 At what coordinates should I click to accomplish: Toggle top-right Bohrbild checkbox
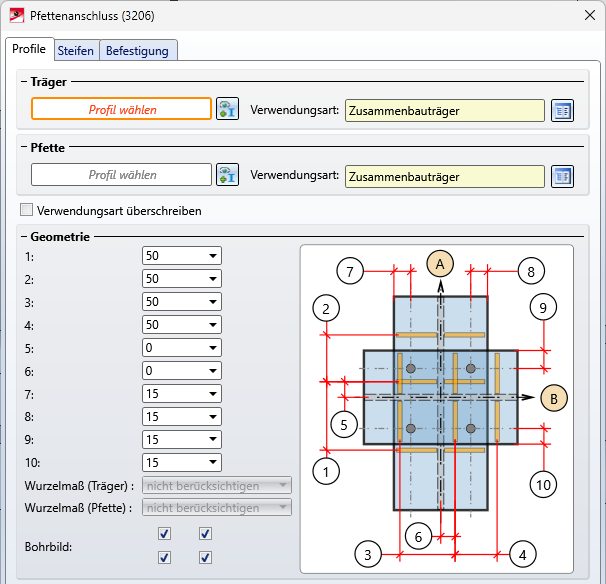point(205,534)
